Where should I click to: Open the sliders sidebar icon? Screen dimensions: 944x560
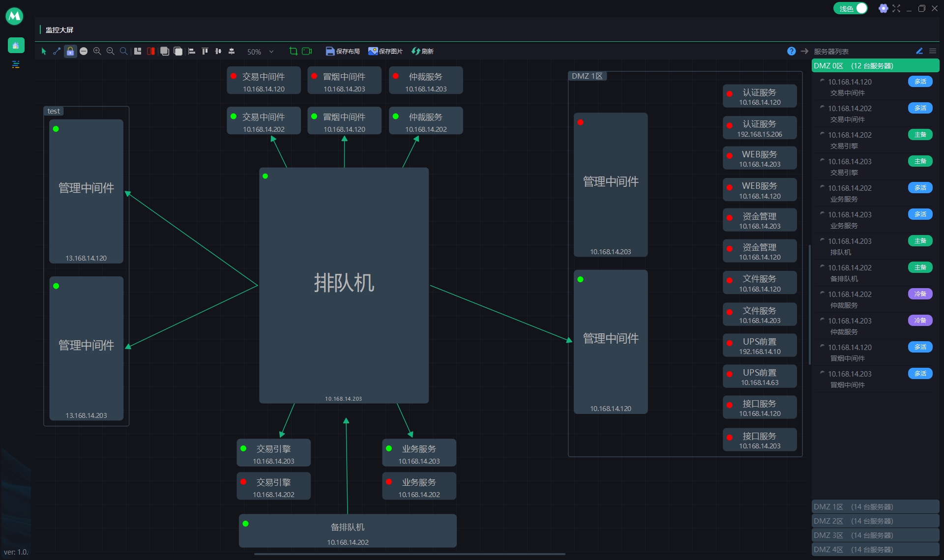[x=16, y=64]
